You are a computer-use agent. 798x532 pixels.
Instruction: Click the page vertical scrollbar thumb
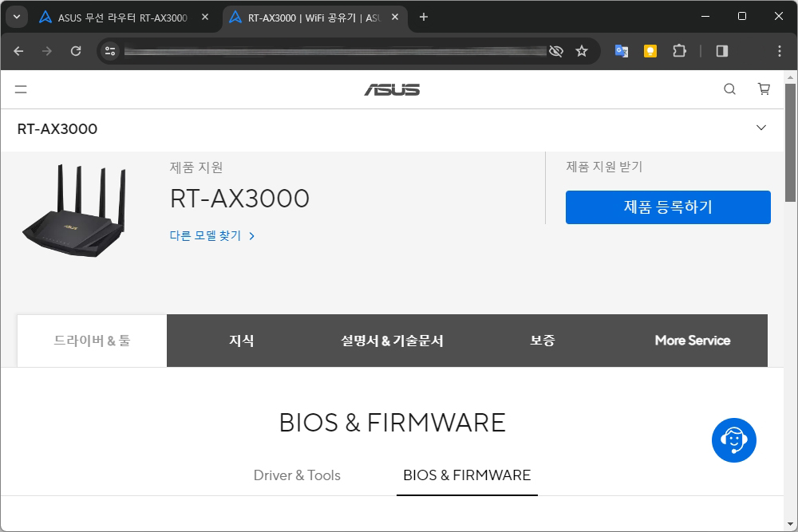[x=790, y=143]
